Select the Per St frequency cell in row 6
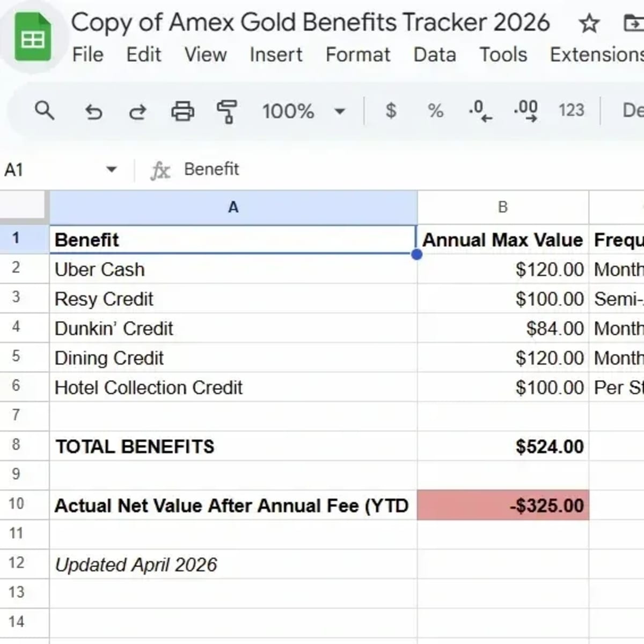Screen dimensions: 644x644 tap(617, 387)
